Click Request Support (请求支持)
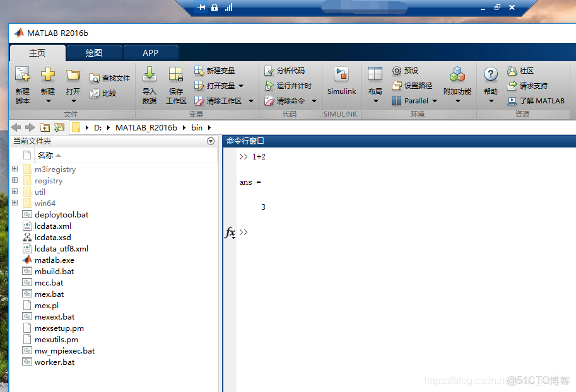576x392 pixels. (527, 86)
